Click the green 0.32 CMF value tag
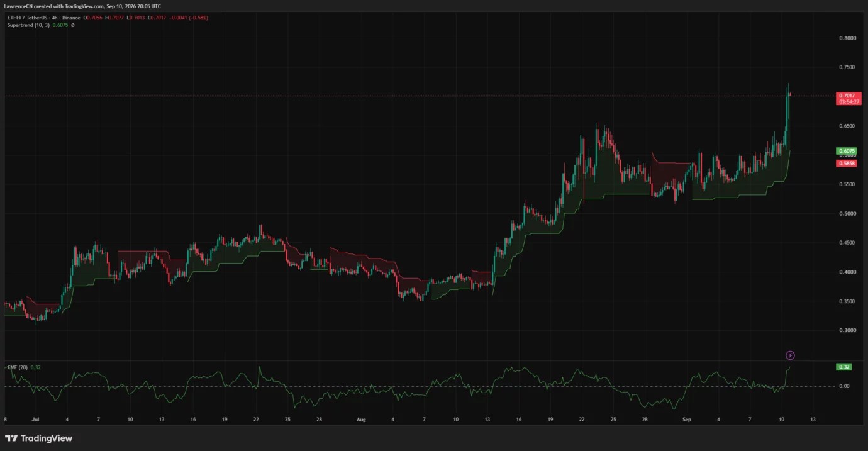Image resolution: width=868 pixels, height=451 pixels. 843,367
